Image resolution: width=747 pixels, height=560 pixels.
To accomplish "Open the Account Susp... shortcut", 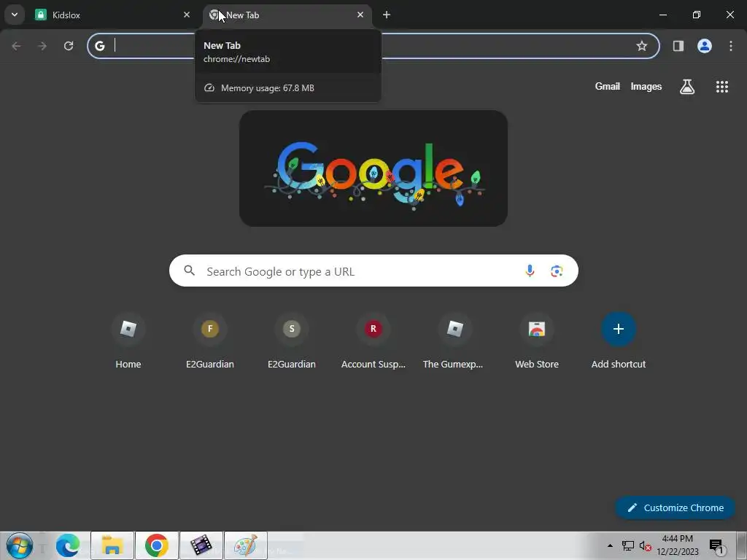I will click(x=373, y=341).
